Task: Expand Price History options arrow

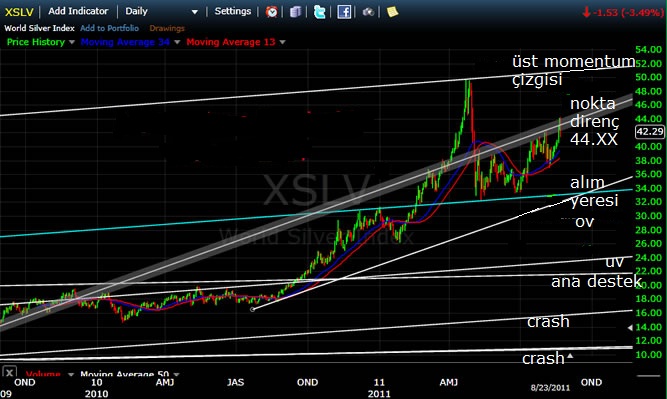Action: [71, 42]
